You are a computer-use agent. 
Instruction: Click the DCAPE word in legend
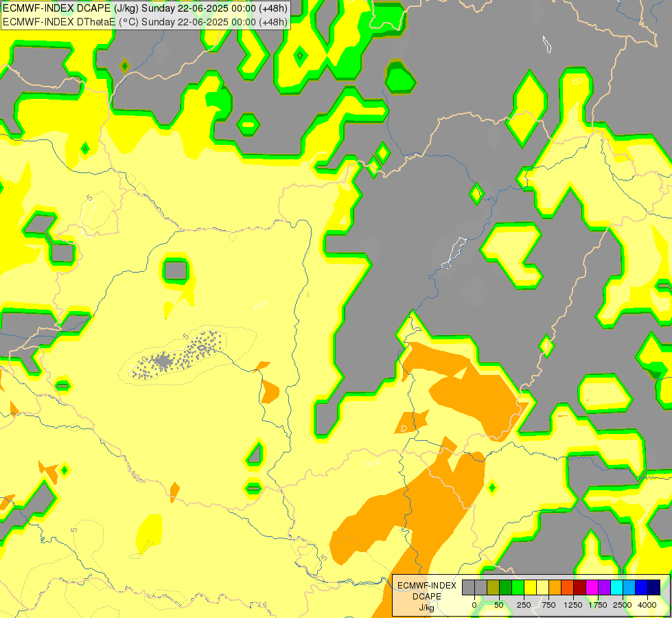(427, 597)
